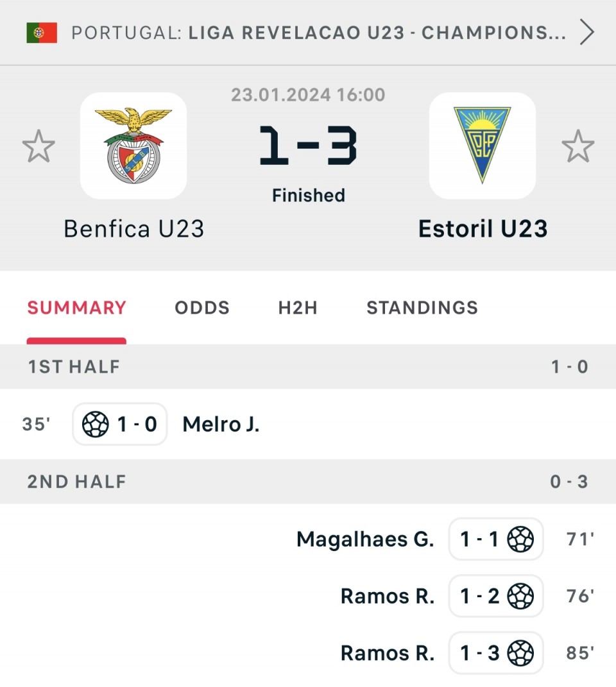The width and height of the screenshot is (616, 687).
Task: Open Benfica U23 team name link
Action: [133, 229]
